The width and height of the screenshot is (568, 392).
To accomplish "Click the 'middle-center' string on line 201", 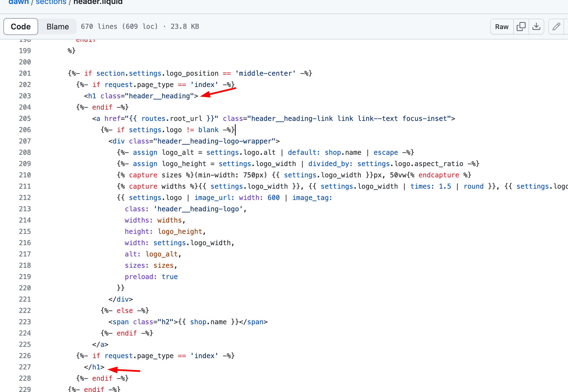I will coord(265,73).
